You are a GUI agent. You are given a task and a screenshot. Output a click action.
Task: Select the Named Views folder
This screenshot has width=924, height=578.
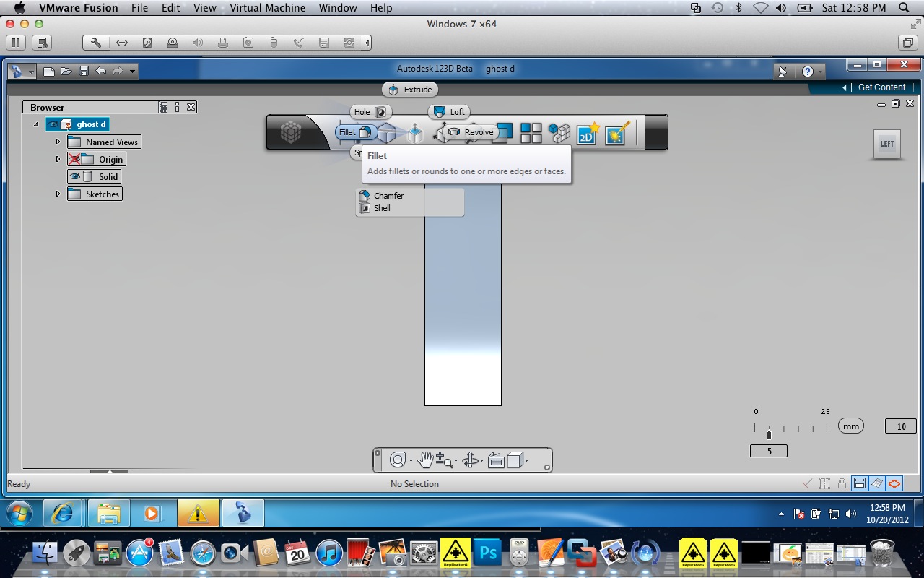pyautogui.click(x=104, y=142)
